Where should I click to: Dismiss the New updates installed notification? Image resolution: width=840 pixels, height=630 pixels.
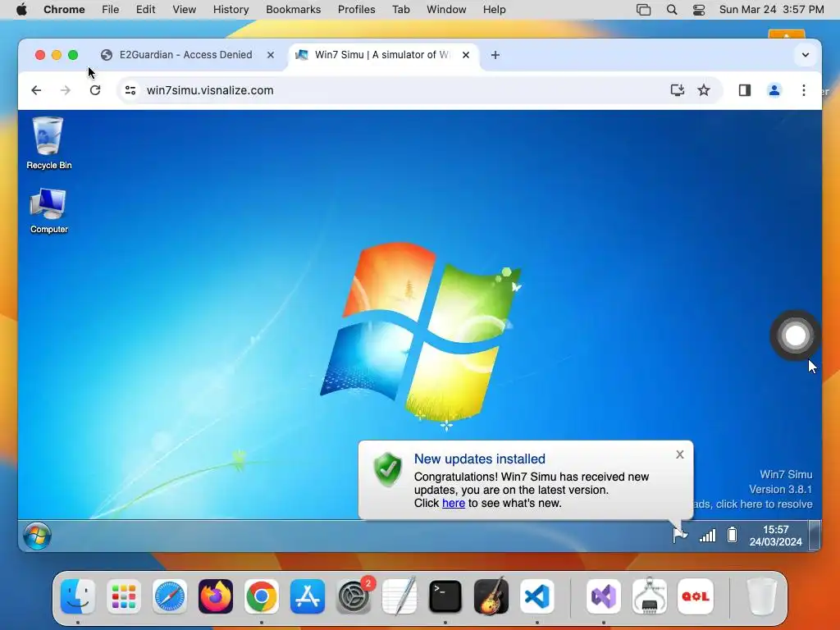pyautogui.click(x=680, y=454)
